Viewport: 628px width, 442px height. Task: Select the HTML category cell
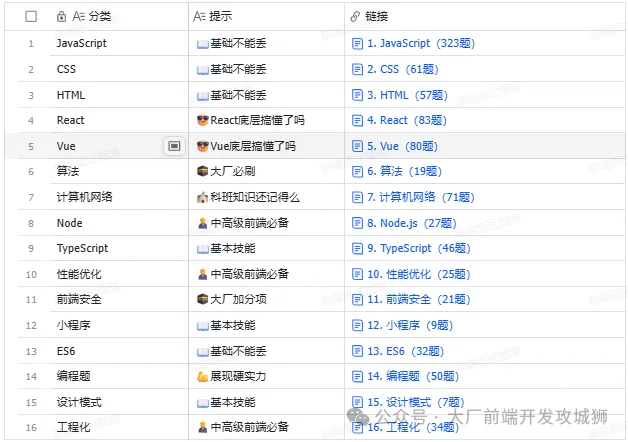point(119,95)
